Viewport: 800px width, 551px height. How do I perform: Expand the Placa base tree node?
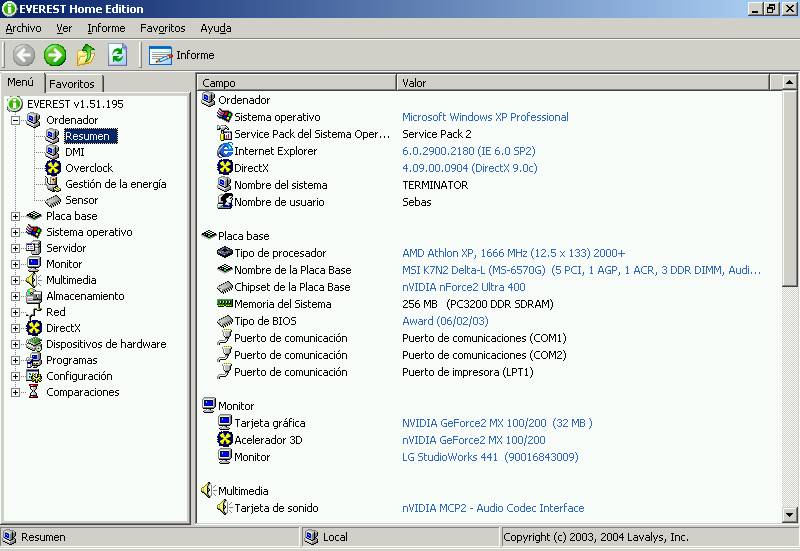point(15,216)
